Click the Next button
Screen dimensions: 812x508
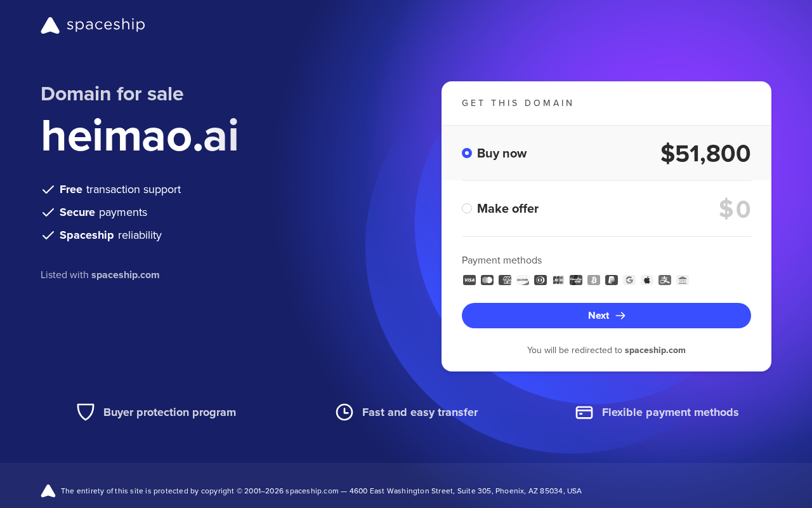coord(606,316)
